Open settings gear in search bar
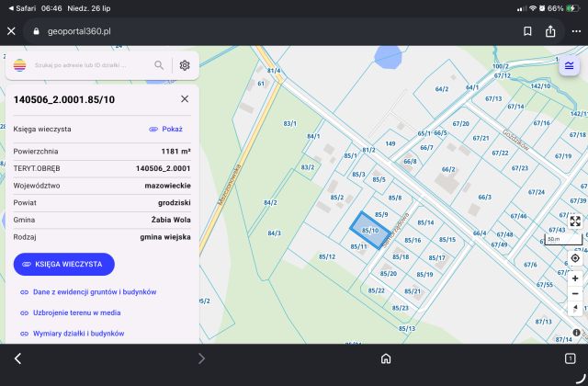This screenshot has height=386, width=588. click(184, 65)
